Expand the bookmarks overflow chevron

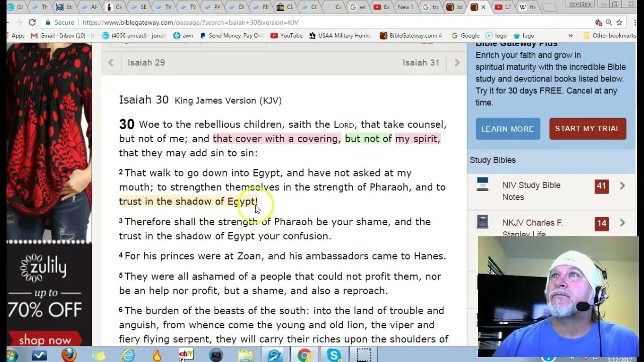coord(571,36)
